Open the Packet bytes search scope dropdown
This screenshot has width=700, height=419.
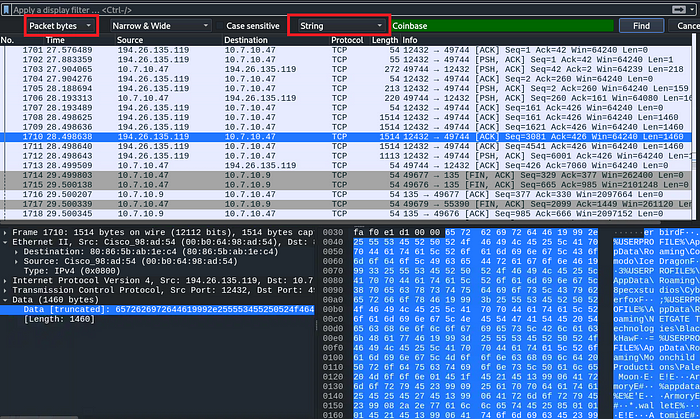point(61,26)
